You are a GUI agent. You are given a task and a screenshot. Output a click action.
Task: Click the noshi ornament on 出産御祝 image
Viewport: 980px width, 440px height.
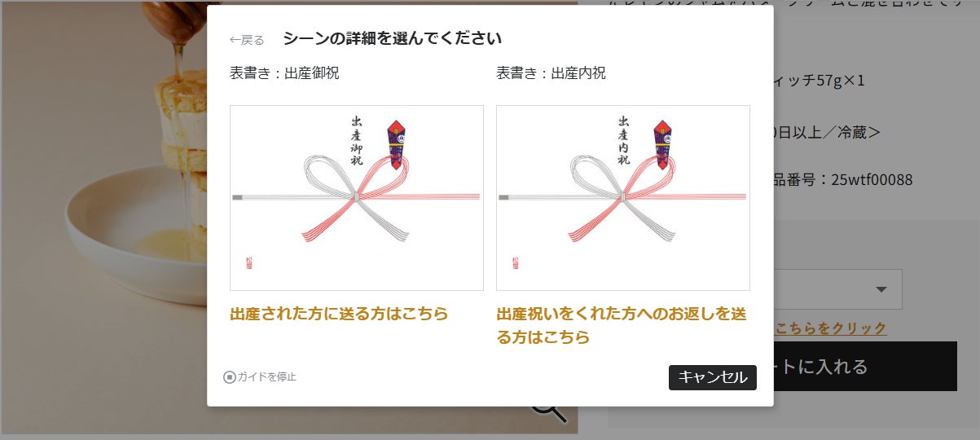[x=397, y=144]
